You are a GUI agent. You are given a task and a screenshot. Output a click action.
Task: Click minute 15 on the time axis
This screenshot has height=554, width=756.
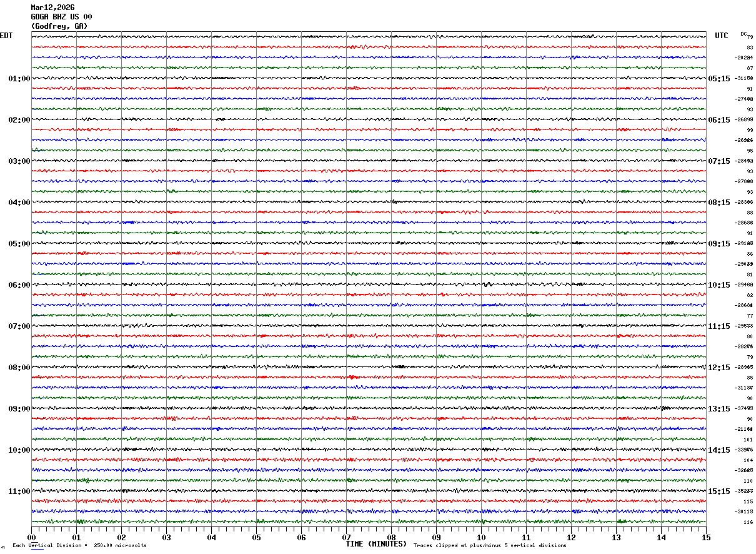[706, 537]
